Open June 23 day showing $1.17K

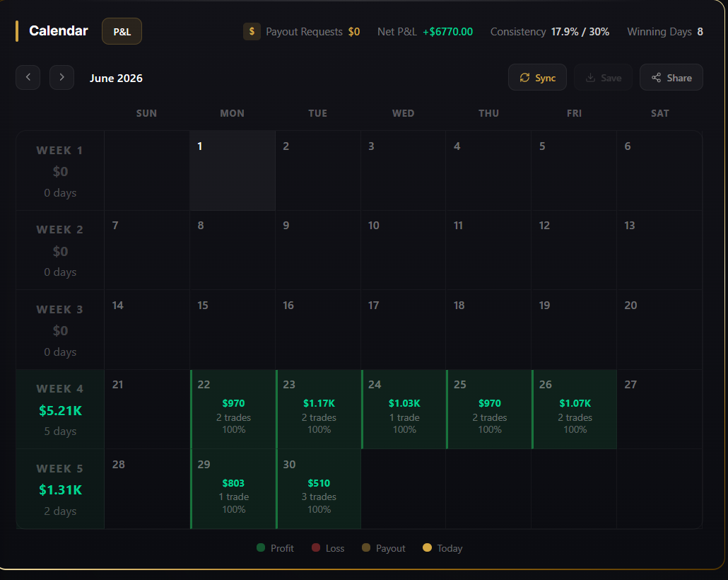(x=318, y=410)
